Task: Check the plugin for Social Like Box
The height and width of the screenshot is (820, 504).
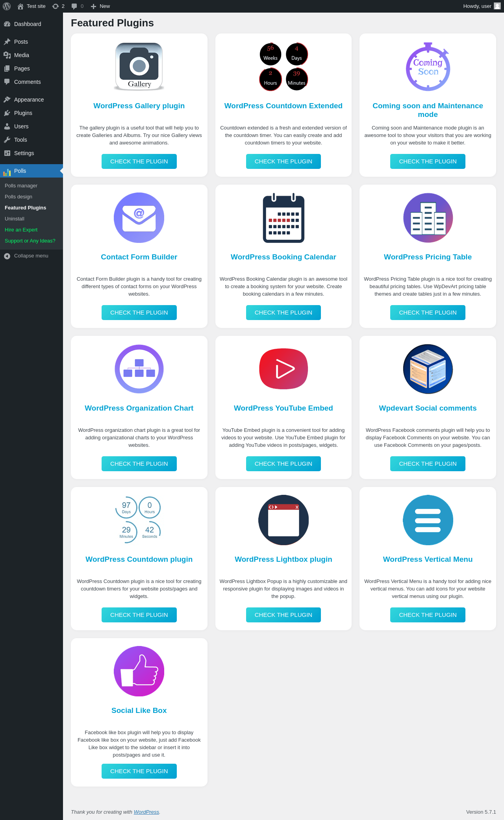Action: coord(139,771)
